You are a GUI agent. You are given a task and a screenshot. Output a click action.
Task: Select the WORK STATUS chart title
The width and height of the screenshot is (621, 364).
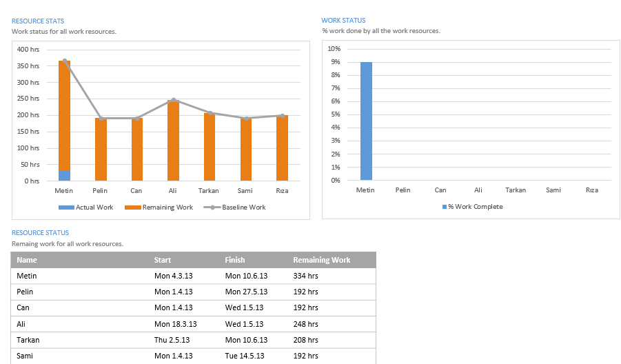343,21
